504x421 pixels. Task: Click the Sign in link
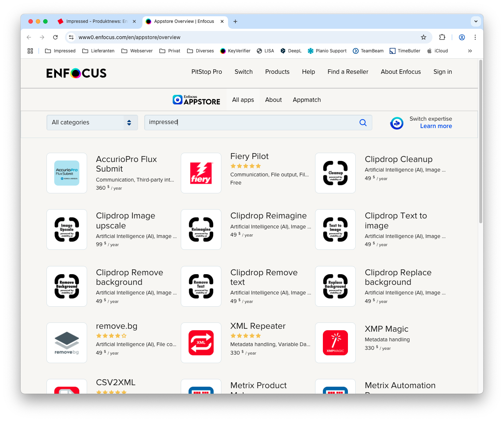442,72
